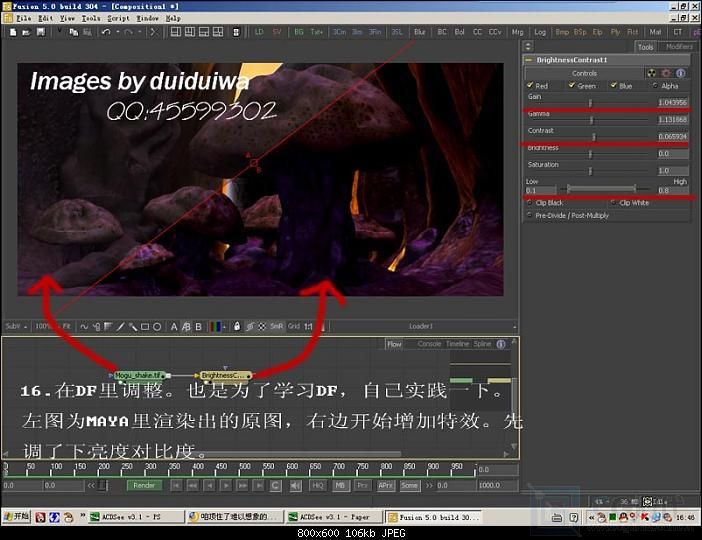Add a Saver tool via SV button

[x=277, y=32]
